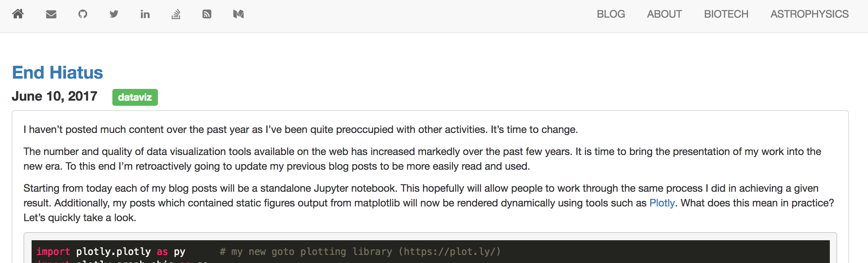This screenshot has height=263, width=868.
Task: Open the Stack Overflow icon
Action: (x=176, y=14)
